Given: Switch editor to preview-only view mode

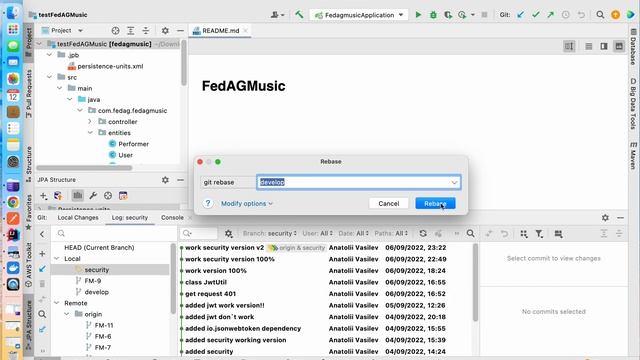Looking at the screenshot, I should 619,46.
